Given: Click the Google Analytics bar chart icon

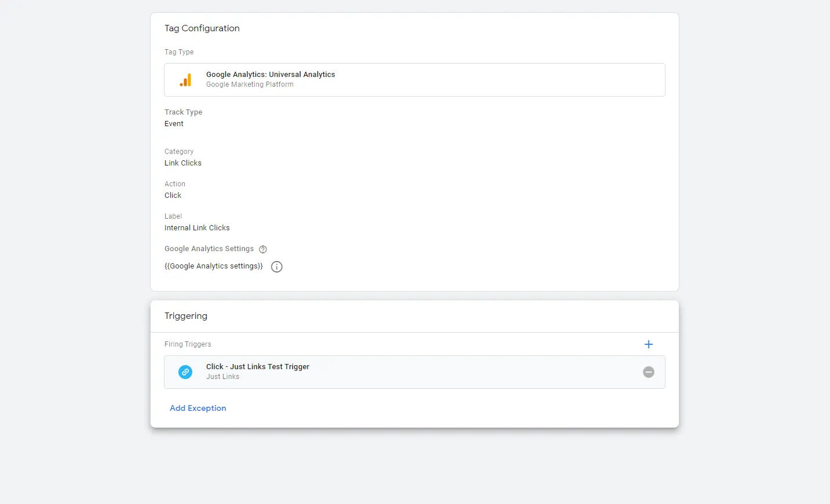Looking at the screenshot, I should (x=185, y=80).
